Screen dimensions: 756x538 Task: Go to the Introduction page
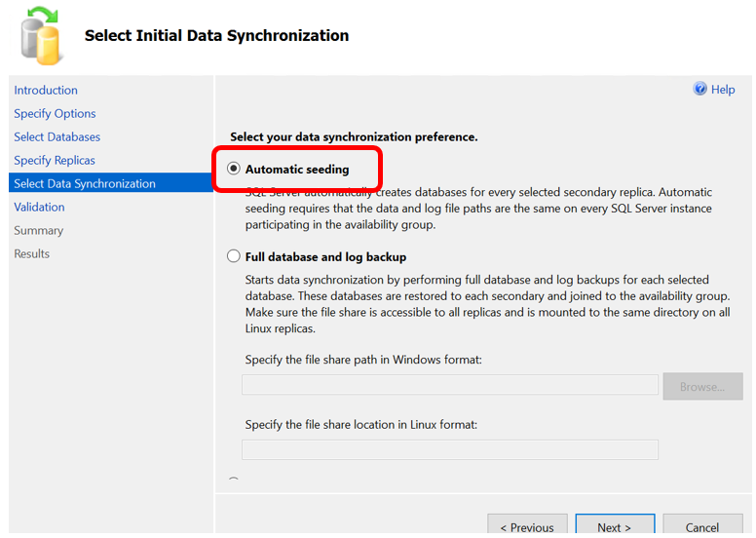[x=46, y=91]
